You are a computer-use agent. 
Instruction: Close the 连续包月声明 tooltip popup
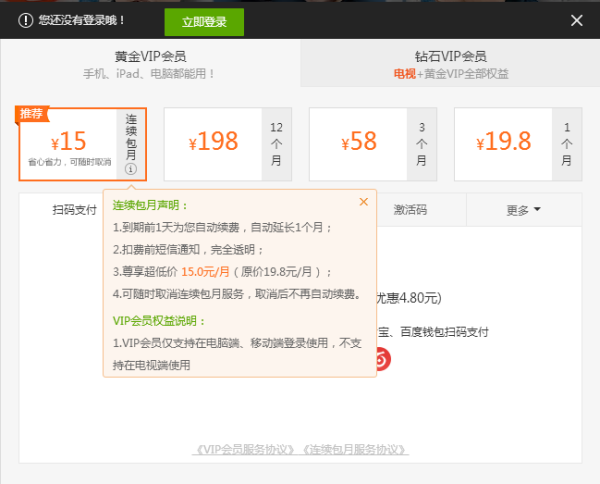(x=364, y=202)
